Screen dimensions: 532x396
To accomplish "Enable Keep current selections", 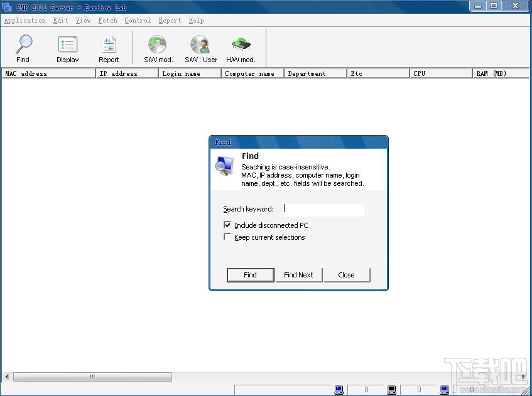I will pyautogui.click(x=228, y=237).
